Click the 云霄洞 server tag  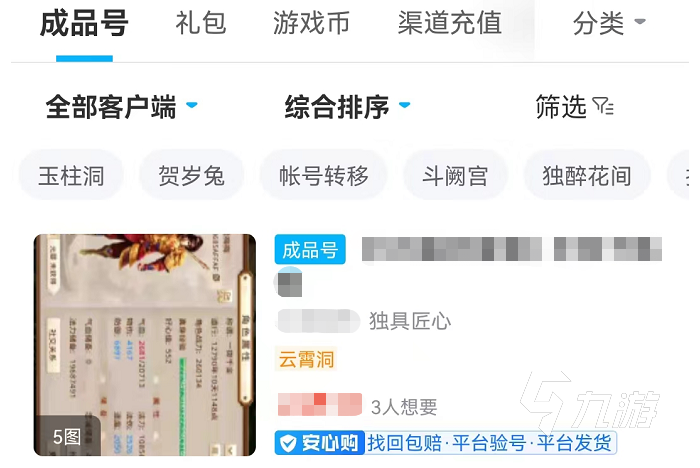click(306, 359)
